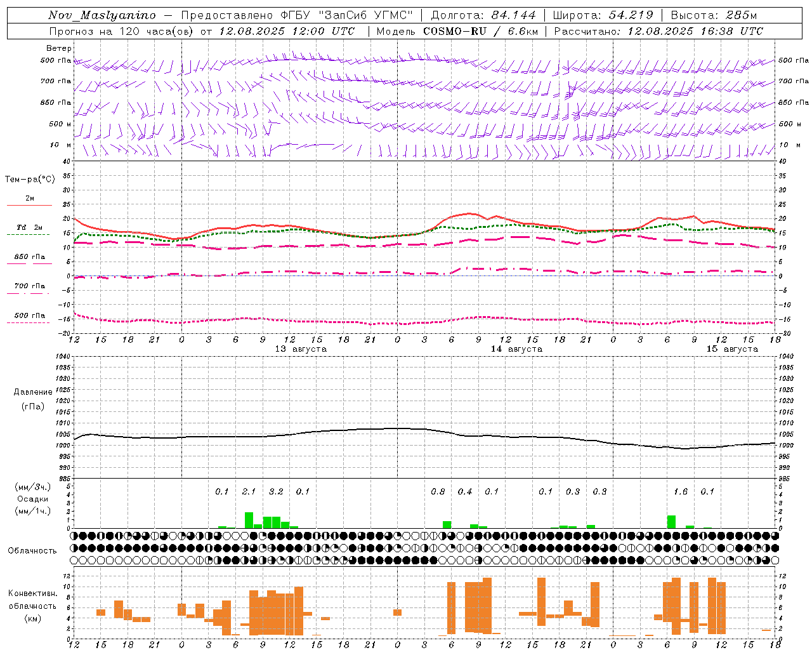
Task: Click the station name Nov_Maslyanino
Action: click(102, 15)
